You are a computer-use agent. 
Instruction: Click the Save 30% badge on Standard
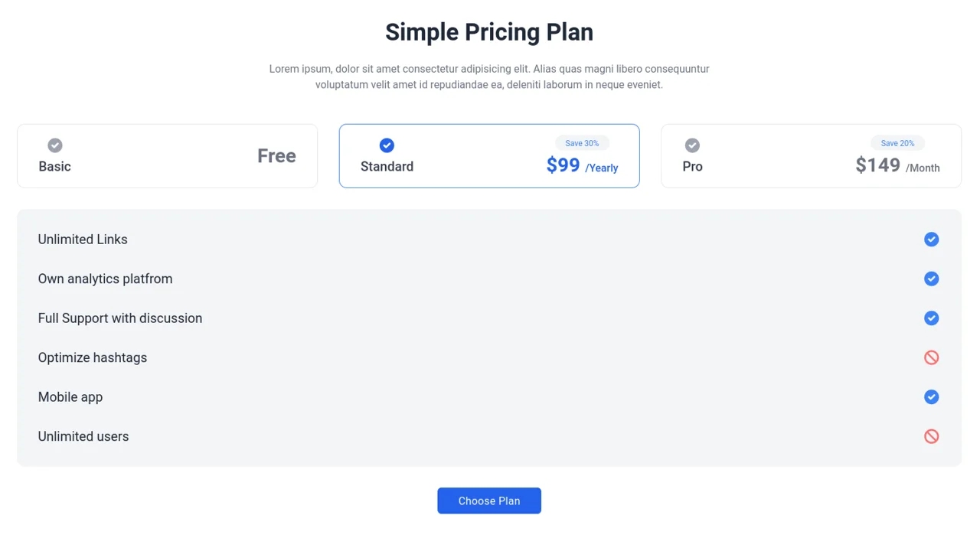[582, 143]
